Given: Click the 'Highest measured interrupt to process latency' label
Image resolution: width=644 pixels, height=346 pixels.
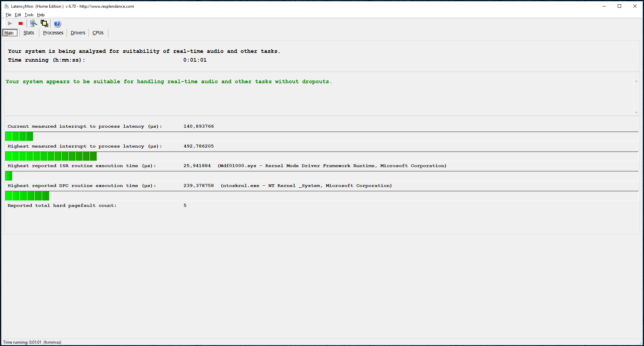Looking at the screenshot, I should (x=85, y=146).
